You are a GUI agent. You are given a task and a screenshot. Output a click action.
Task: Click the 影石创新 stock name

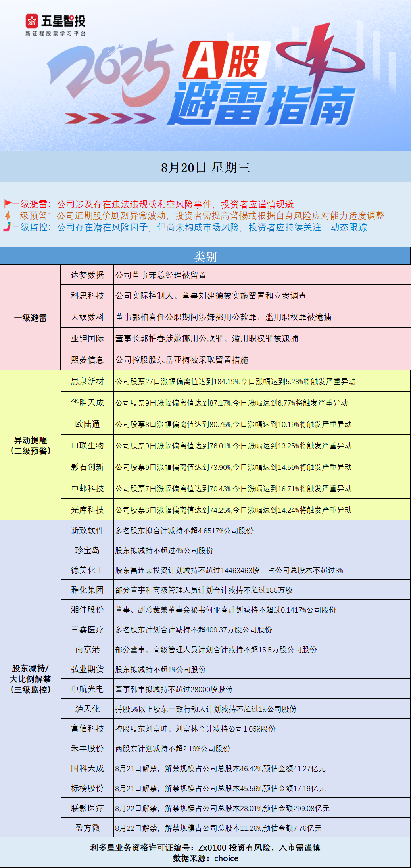(x=87, y=467)
